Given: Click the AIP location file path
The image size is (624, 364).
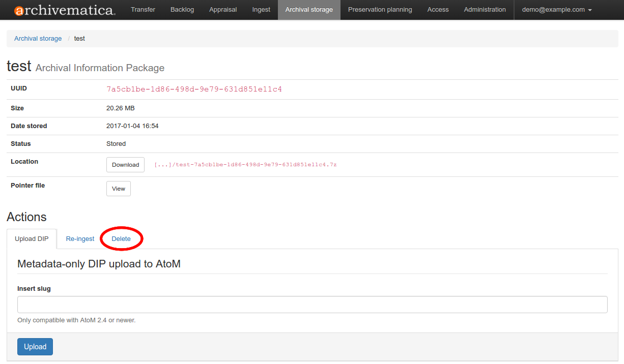Looking at the screenshot, I should 245,165.
